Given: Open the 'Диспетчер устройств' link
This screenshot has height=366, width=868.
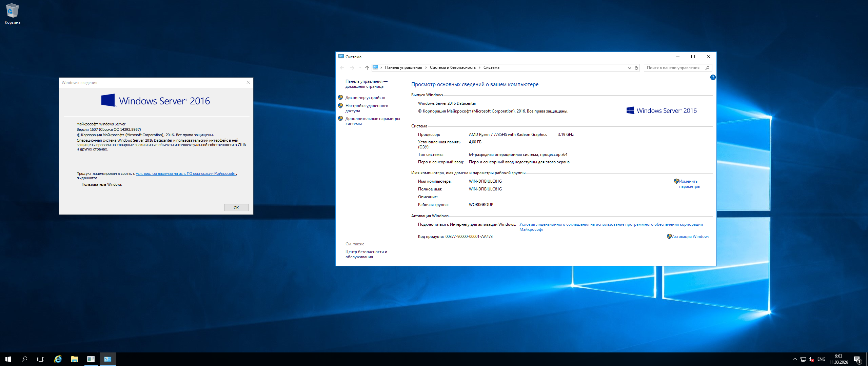Looking at the screenshot, I should coord(365,98).
